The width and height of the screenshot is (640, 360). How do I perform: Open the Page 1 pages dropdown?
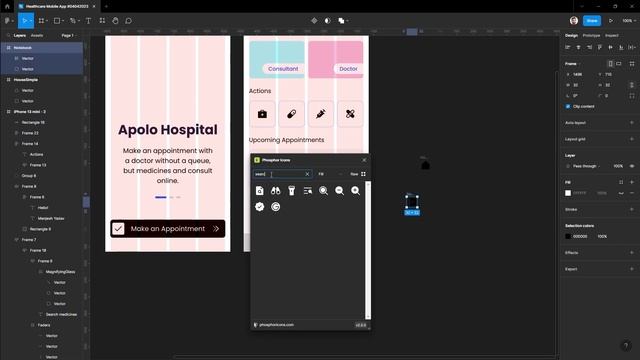69,36
